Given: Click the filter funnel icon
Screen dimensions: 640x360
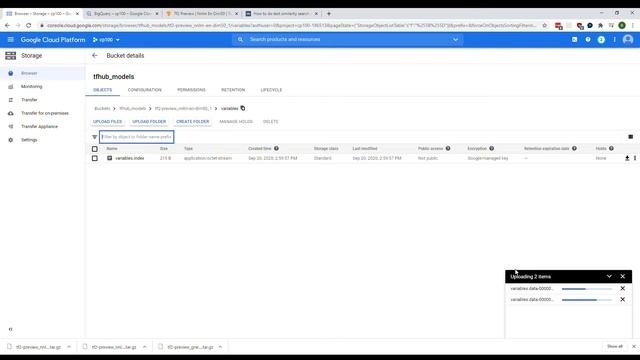Looking at the screenshot, I should coord(94,137).
